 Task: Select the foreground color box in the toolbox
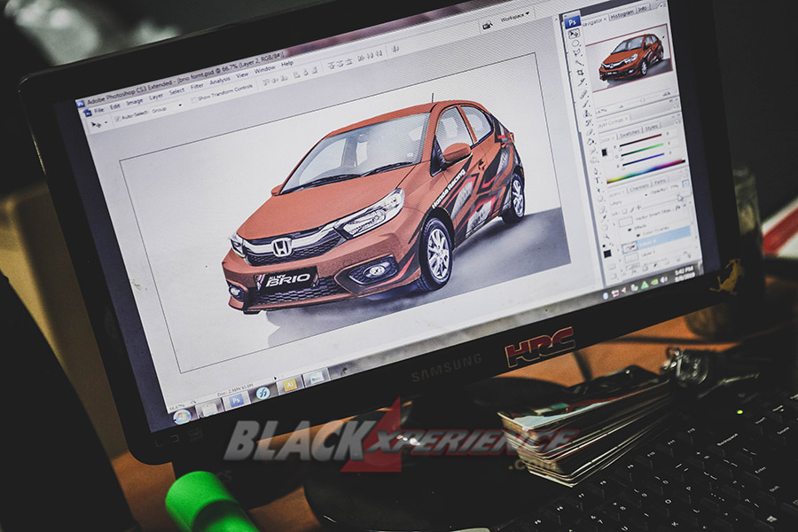click(606, 254)
